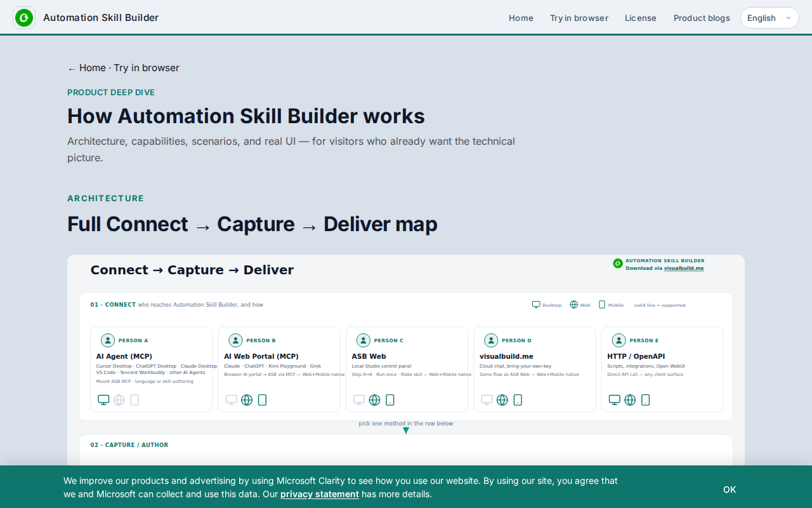812x508 pixels.
Task: Click the Try in browser breadcrumb link
Action: tap(147, 68)
